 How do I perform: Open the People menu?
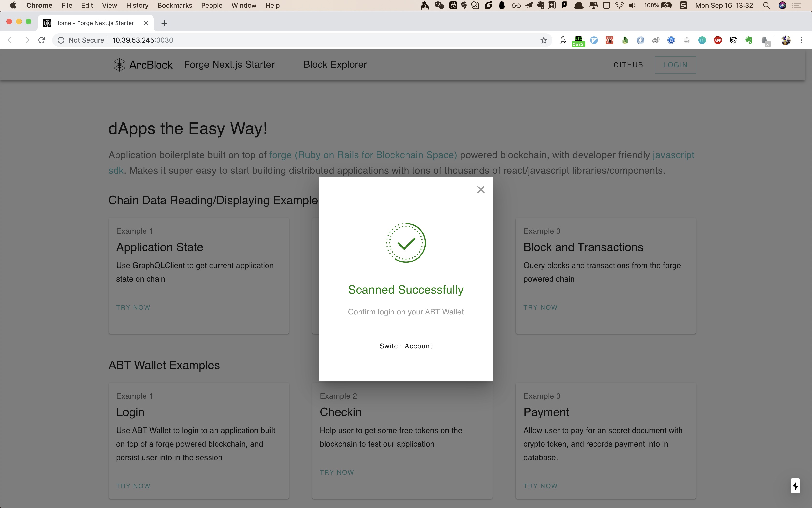pyautogui.click(x=212, y=5)
